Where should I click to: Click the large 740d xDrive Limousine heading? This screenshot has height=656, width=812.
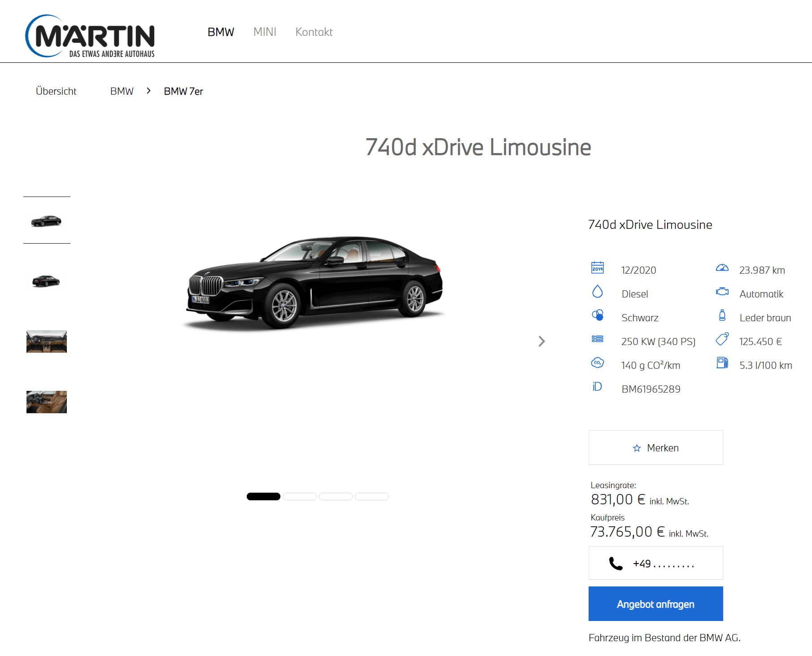478,147
